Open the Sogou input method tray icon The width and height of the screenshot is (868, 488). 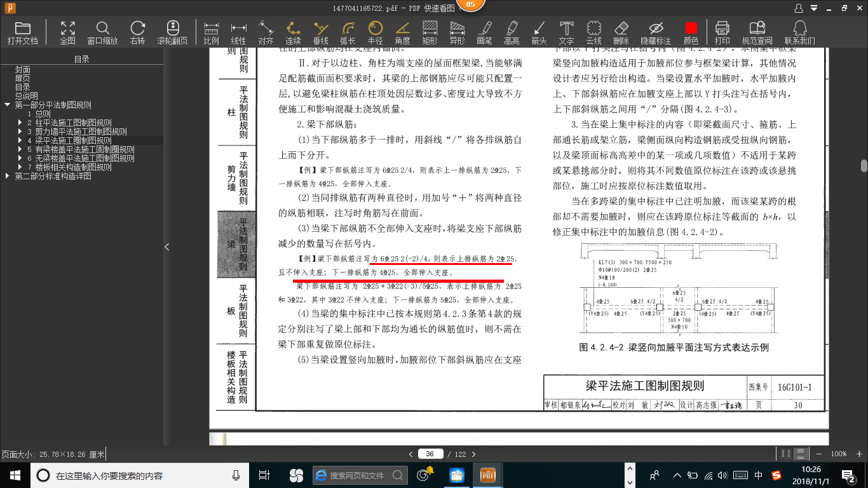coord(776,475)
